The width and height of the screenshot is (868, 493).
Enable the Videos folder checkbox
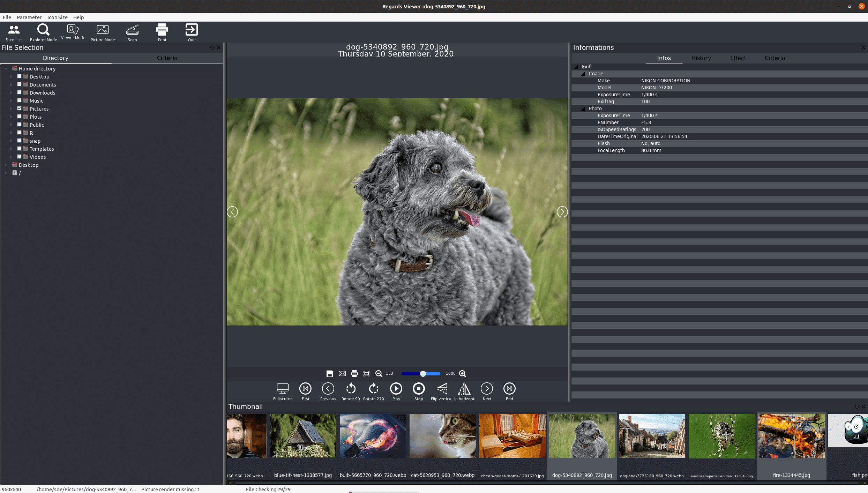[20, 157]
